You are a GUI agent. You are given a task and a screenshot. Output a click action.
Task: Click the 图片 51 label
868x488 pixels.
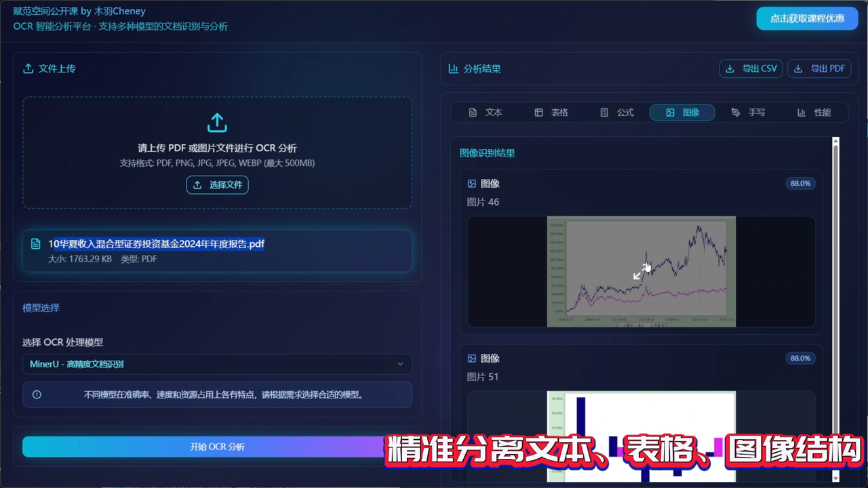(483, 377)
